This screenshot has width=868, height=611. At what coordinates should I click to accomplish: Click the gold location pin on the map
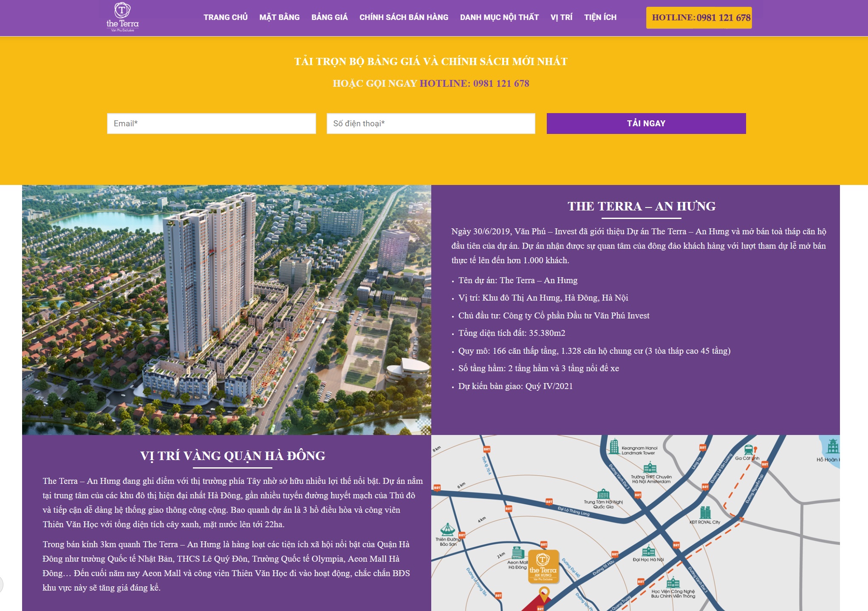point(544,592)
